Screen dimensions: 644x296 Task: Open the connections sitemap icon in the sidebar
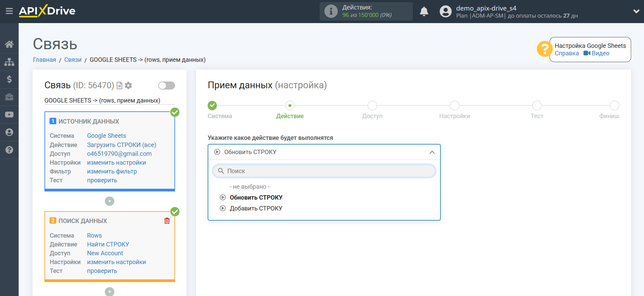[9, 62]
